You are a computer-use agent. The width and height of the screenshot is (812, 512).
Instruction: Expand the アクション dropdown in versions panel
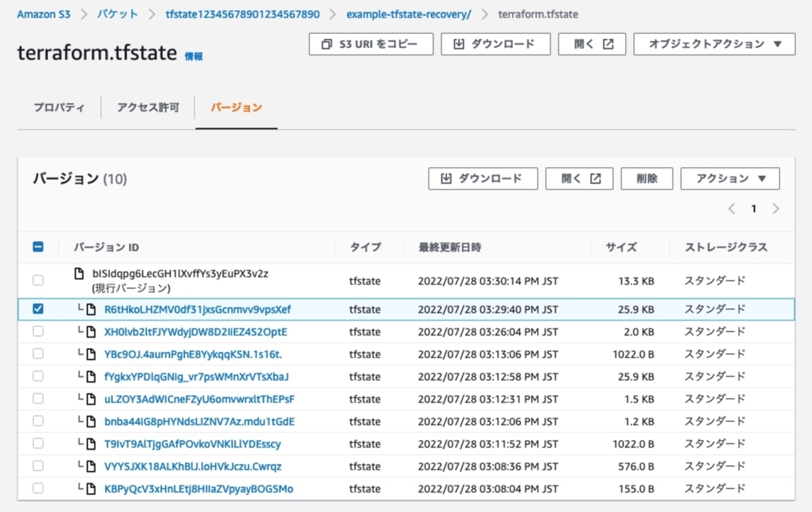730,179
